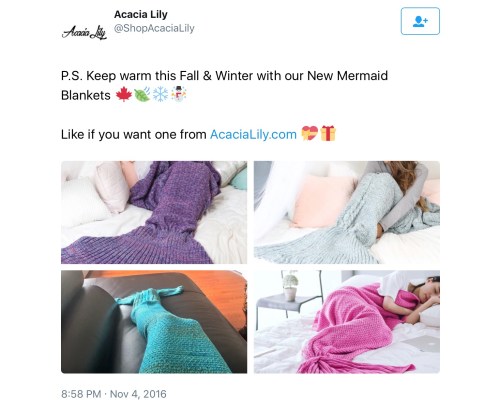Click the 'New Mermaid' text in the tweet

tap(347, 76)
